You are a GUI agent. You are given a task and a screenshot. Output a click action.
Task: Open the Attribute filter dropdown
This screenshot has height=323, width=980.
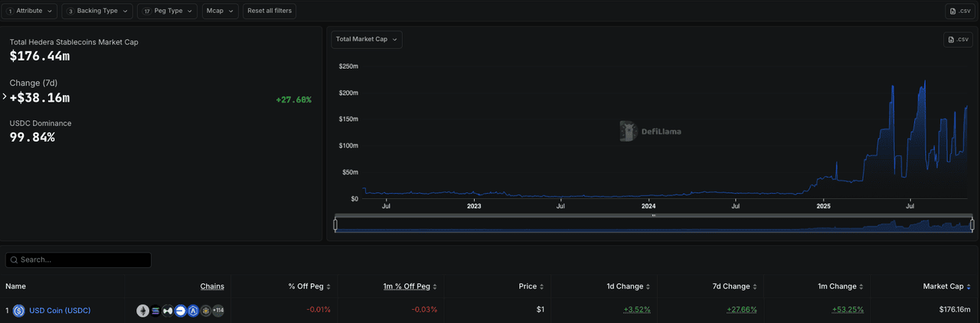(30, 11)
